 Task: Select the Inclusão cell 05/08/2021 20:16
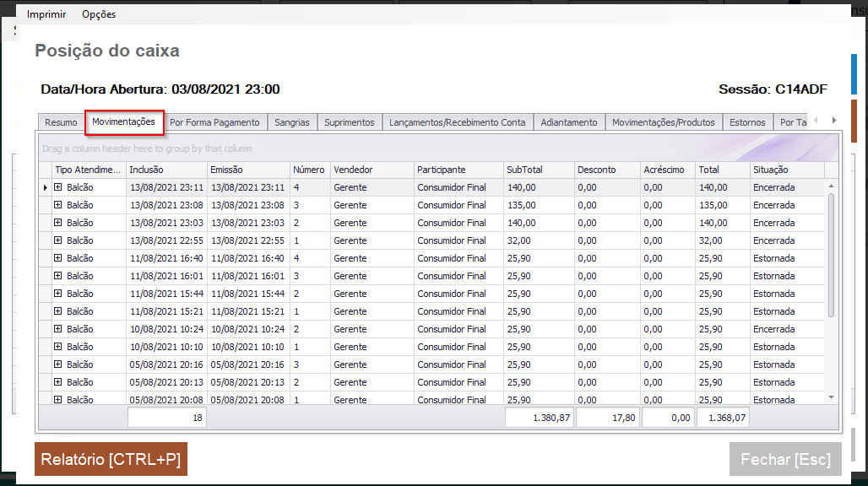click(x=166, y=364)
